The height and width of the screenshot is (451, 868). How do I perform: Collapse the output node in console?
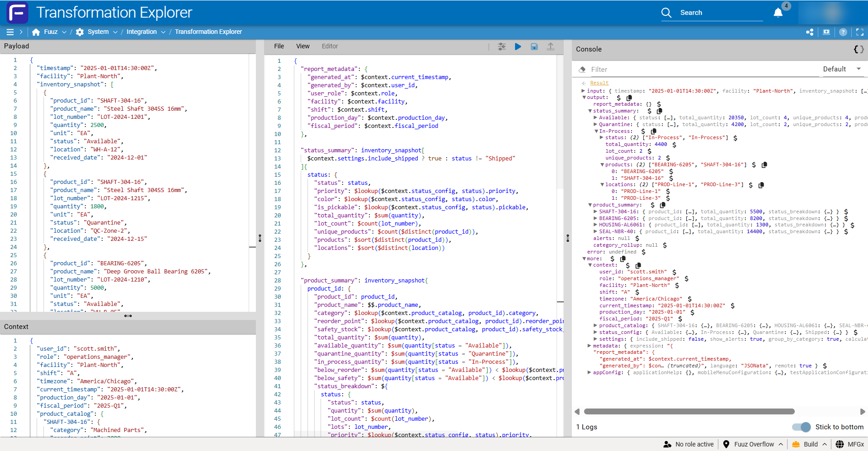click(x=584, y=98)
